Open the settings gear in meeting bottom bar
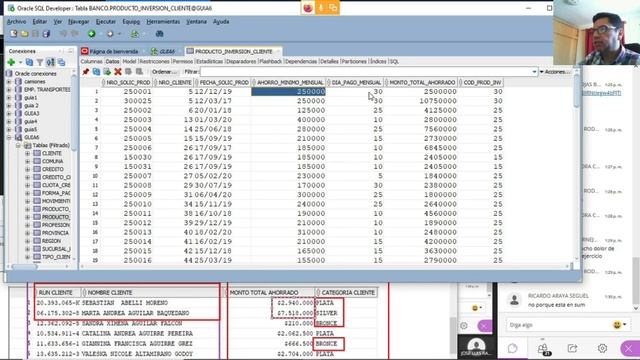 [602, 348]
